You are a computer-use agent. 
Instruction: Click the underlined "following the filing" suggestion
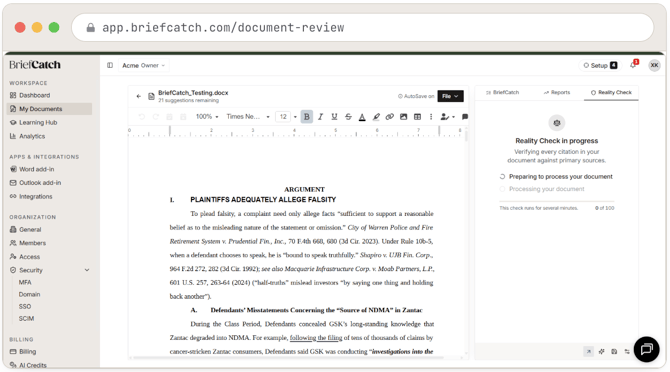click(316, 338)
